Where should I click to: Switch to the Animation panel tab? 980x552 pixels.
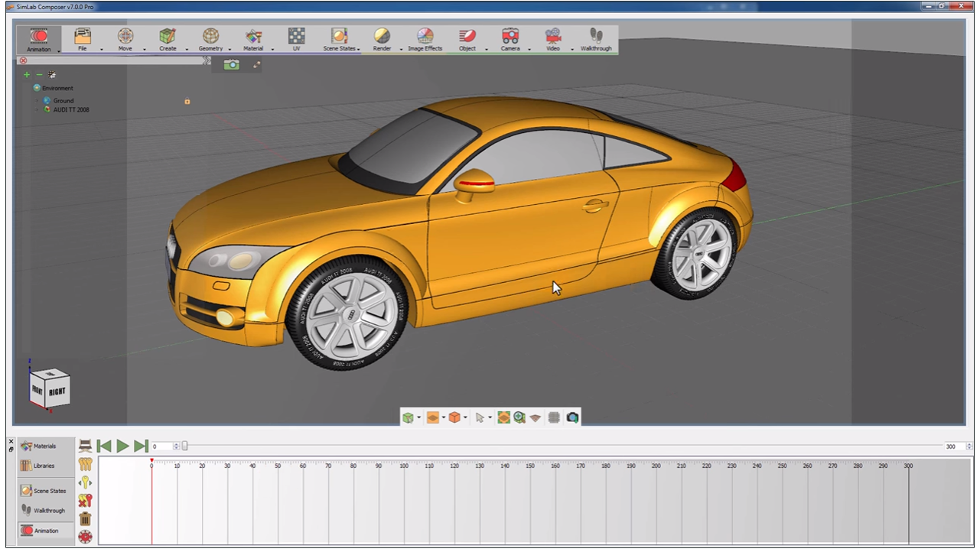point(46,531)
